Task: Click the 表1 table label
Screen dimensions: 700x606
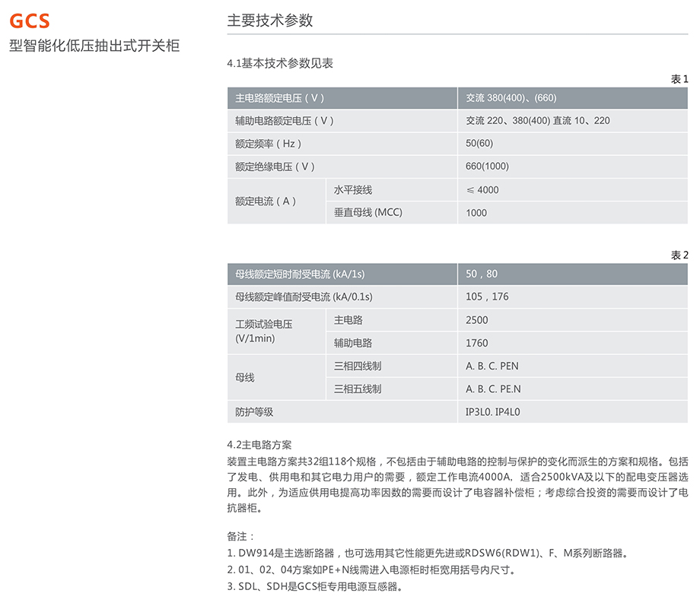Action: [679, 79]
